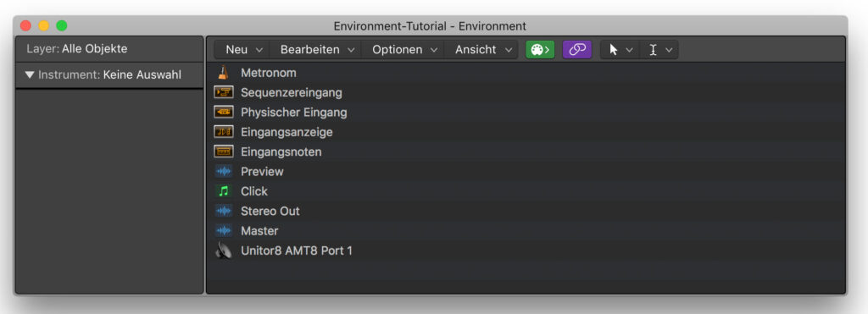Open the Layer Alle Objekte popup
This screenshot has width=868, height=314.
tap(95, 48)
